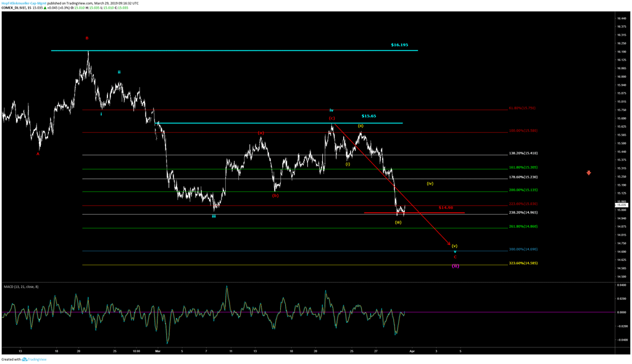Select the magenta (II) wave label
The width and height of the screenshot is (632, 364).
(455, 266)
